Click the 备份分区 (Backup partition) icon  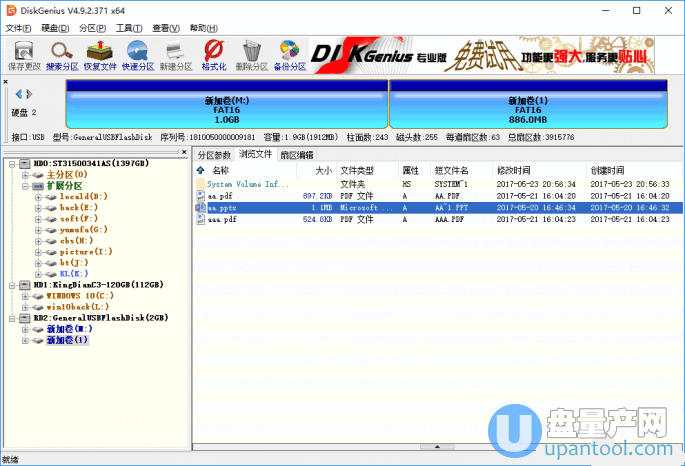pyautogui.click(x=290, y=54)
